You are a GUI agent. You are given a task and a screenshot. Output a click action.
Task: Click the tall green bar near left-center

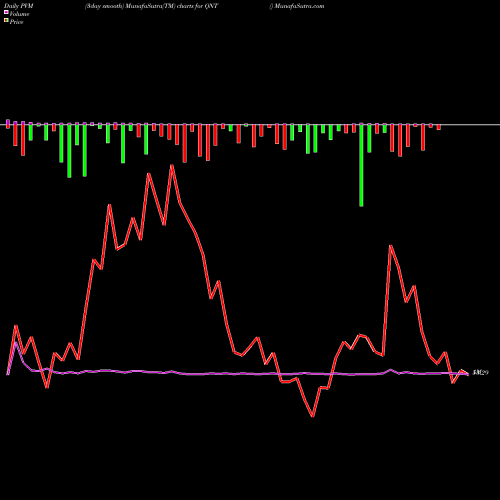123,143
